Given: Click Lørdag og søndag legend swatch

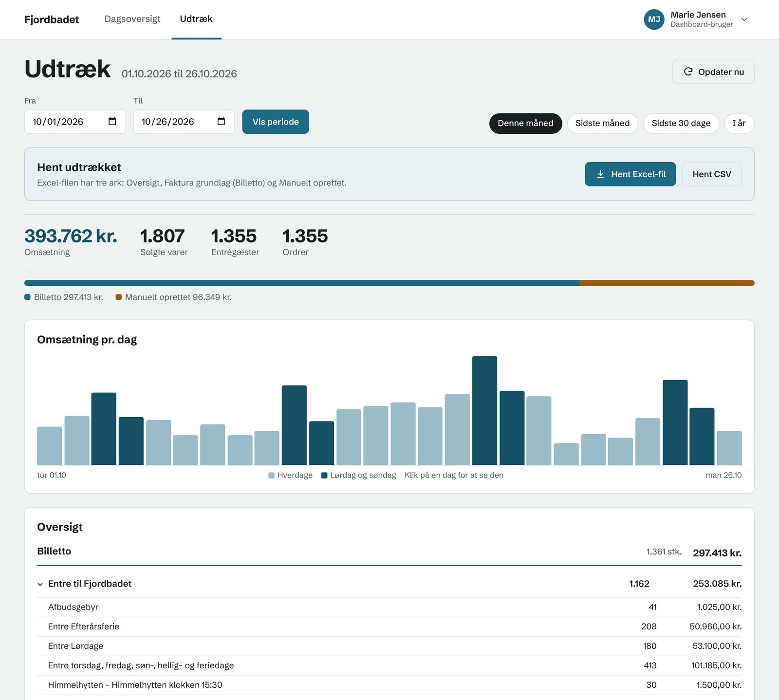Looking at the screenshot, I should coord(324,475).
